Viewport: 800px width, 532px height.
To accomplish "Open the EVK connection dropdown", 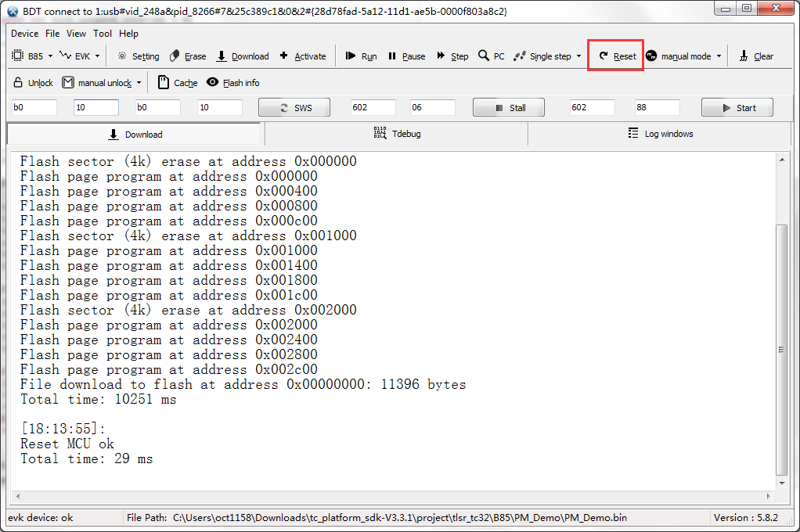I will tap(97, 56).
